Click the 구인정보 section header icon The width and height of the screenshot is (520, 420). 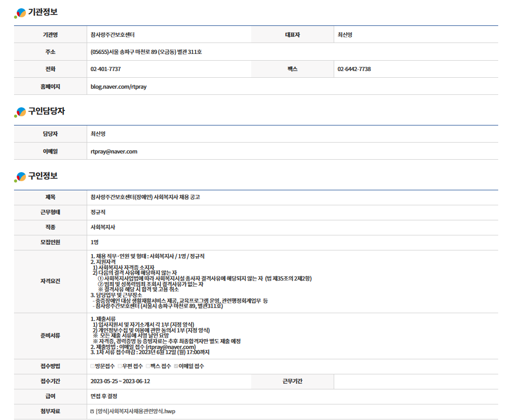[x=20, y=177]
